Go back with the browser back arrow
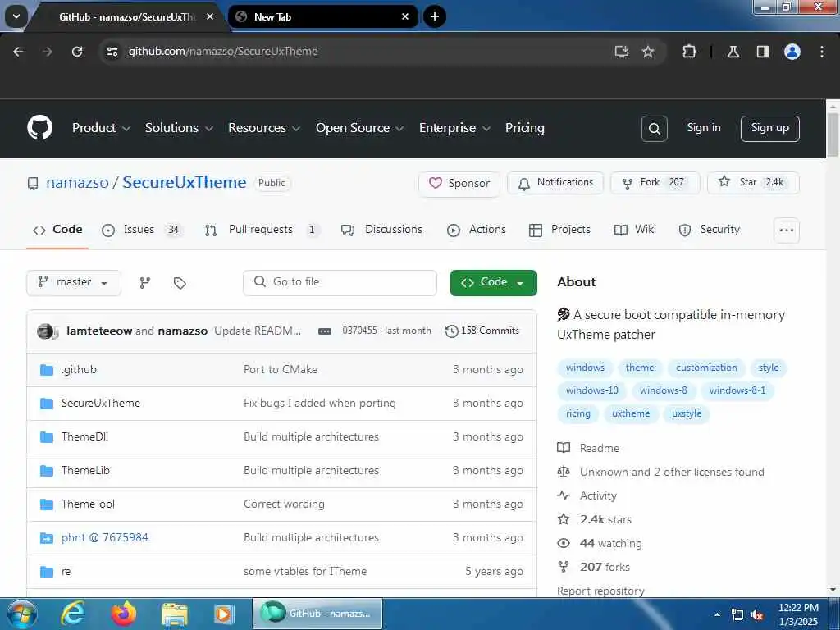840x630 pixels. click(18, 52)
